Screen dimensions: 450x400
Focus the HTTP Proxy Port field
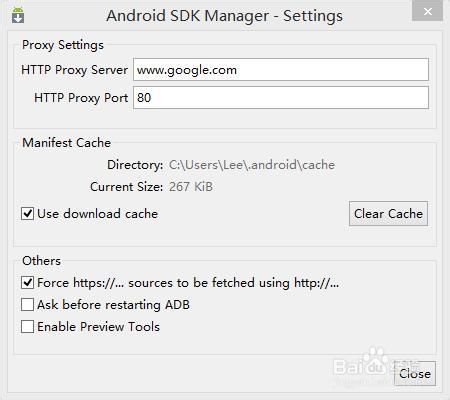[281, 98]
